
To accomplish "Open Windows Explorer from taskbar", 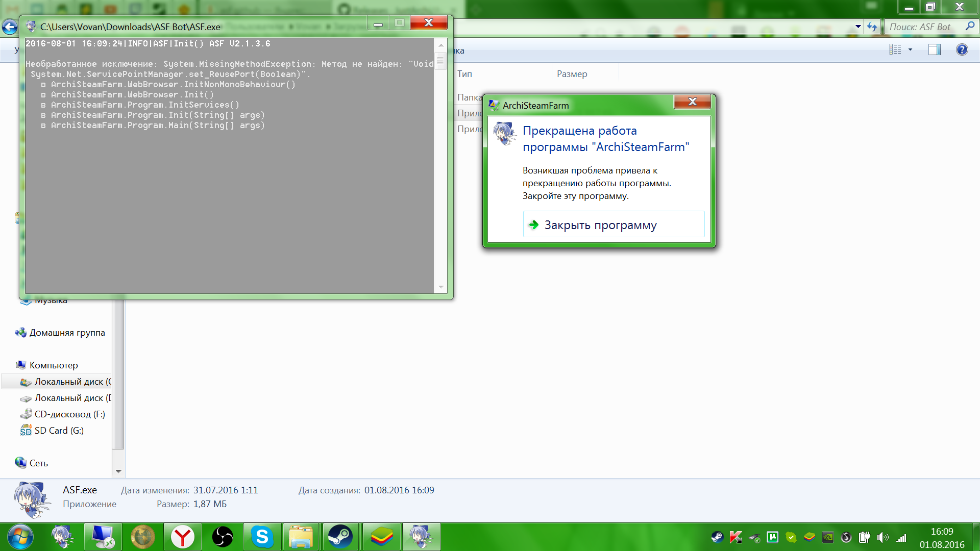I will (301, 537).
